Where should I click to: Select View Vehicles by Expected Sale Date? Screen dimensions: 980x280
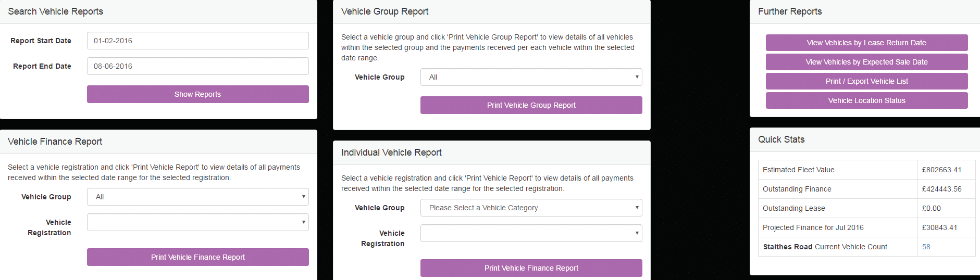pyautogui.click(x=866, y=62)
